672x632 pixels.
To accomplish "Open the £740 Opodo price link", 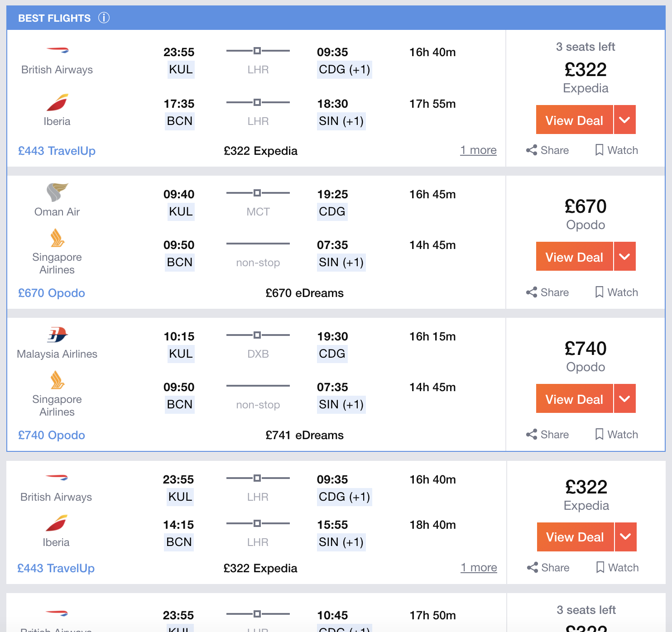I will coord(52,436).
